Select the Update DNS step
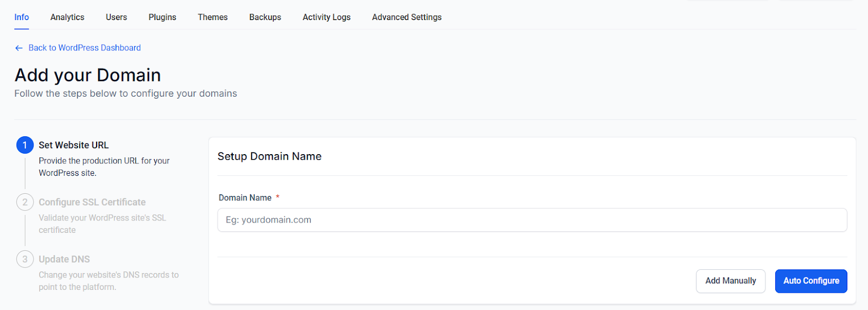Image resolution: width=868 pixels, height=310 pixels. 64,259
